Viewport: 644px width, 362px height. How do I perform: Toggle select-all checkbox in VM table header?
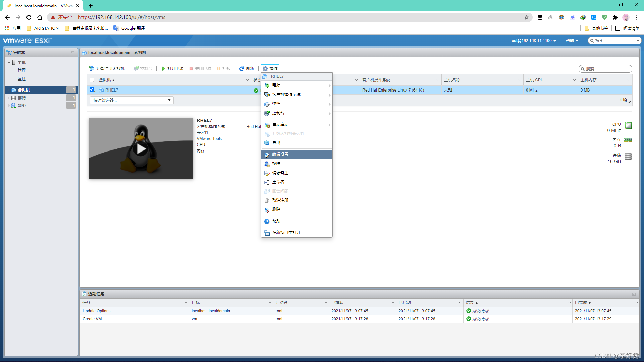(x=92, y=80)
